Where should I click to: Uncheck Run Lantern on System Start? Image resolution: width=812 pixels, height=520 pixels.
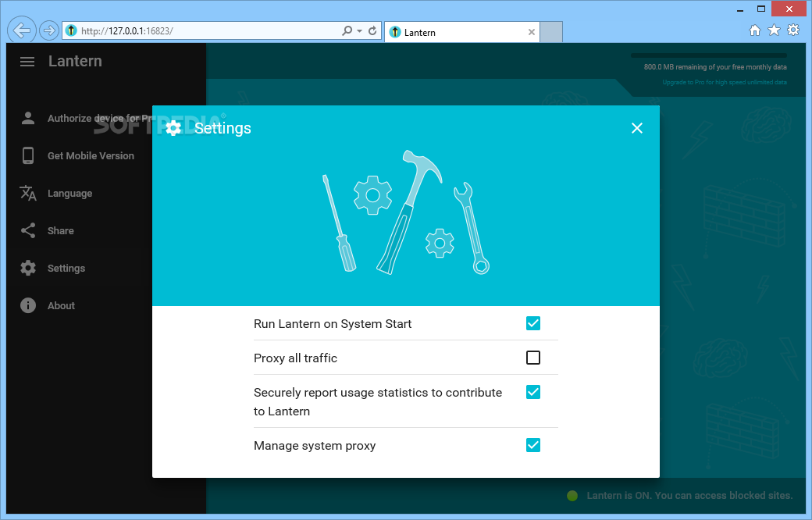(532, 323)
